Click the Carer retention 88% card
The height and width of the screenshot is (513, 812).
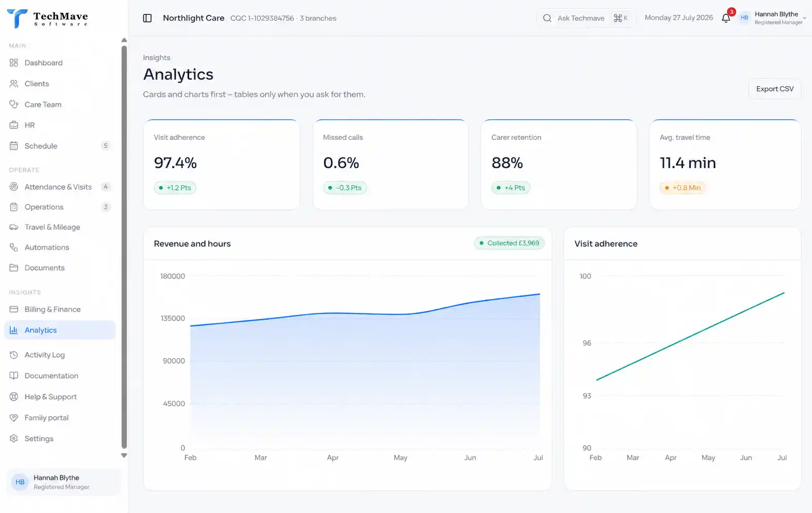pyautogui.click(x=559, y=165)
